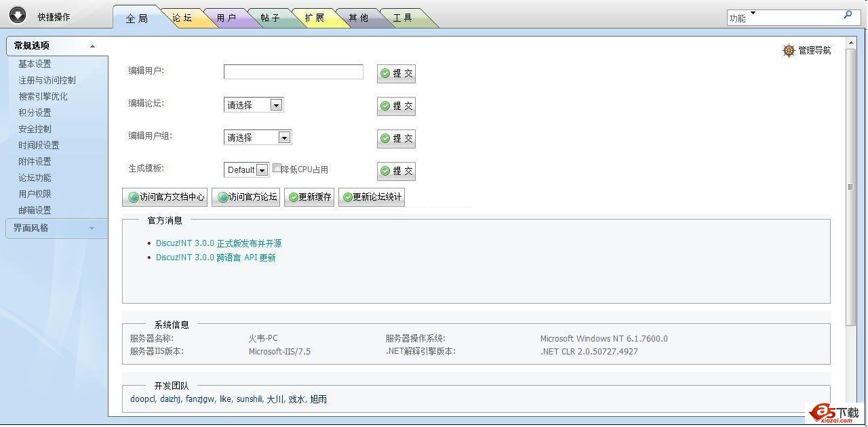Click scrollbar up arrow
868x427 pixels.
(x=850, y=43)
